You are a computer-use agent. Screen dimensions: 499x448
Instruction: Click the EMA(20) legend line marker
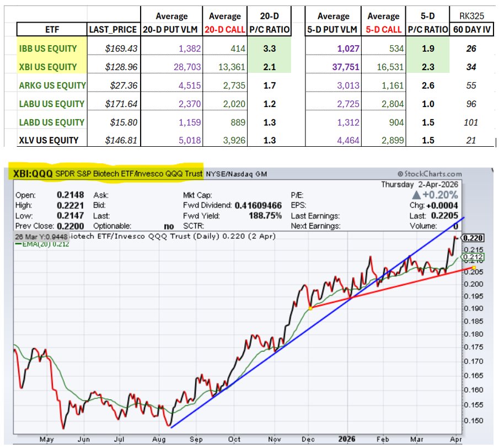19,244
